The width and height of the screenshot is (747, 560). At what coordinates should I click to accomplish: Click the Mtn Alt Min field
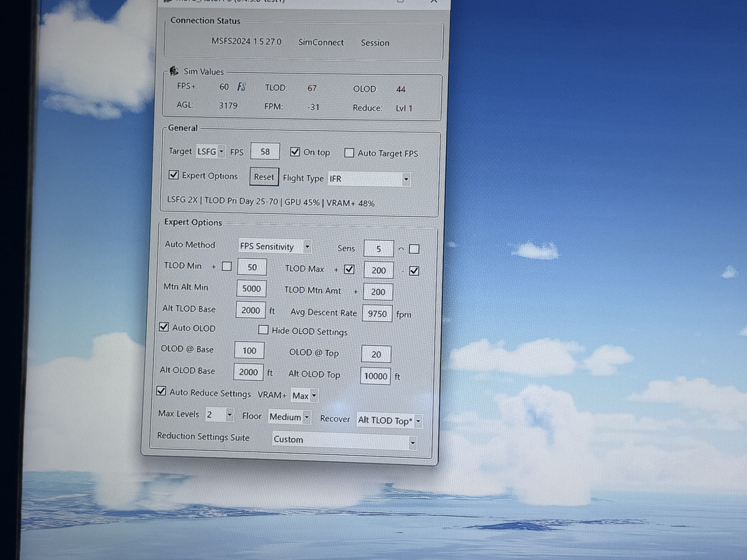tap(251, 288)
